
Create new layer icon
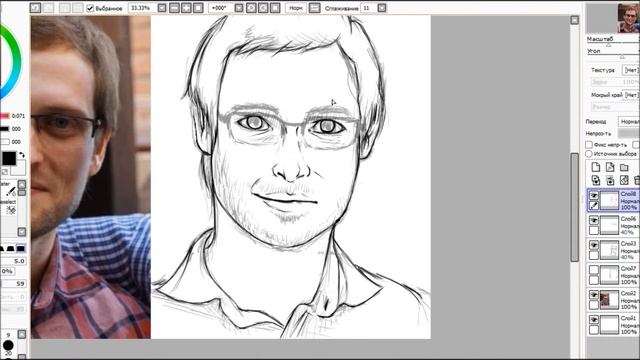[596, 167]
